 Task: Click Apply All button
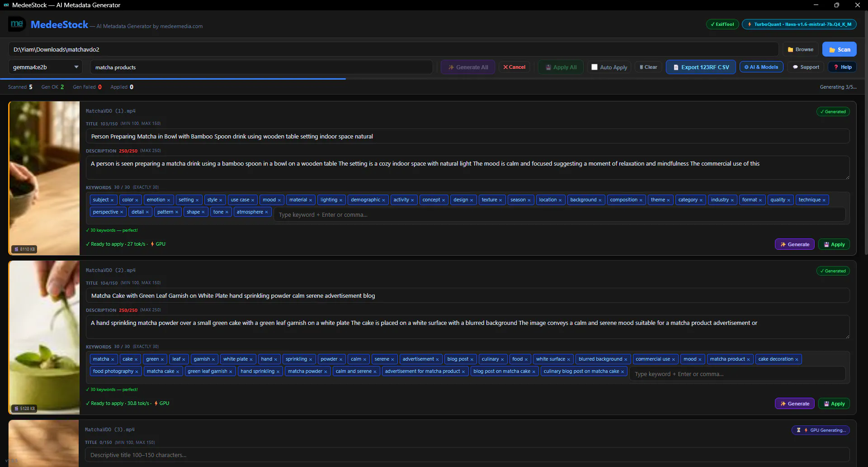pyautogui.click(x=561, y=67)
